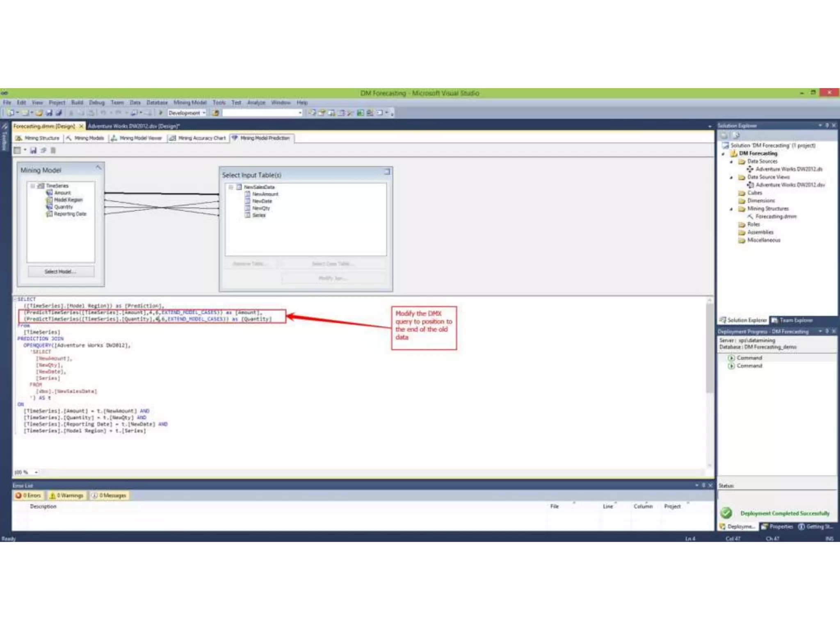Toggle auto-hide pin on Solution Explorer
Image resolution: width=840 pixels, height=630 pixels.
[x=827, y=126]
